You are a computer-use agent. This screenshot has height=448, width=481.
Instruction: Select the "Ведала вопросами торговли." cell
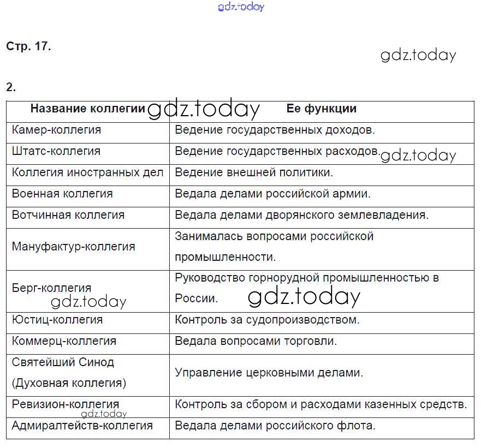tap(256, 341)
